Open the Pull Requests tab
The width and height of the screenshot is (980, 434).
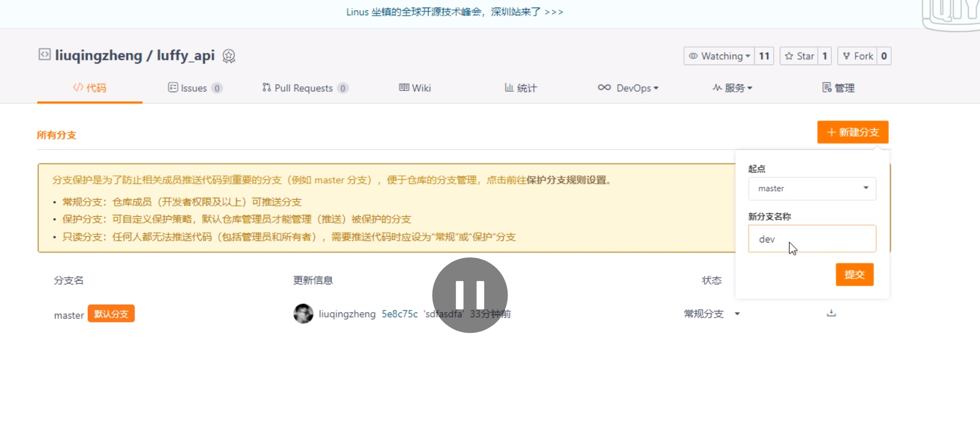pos(305,88)
